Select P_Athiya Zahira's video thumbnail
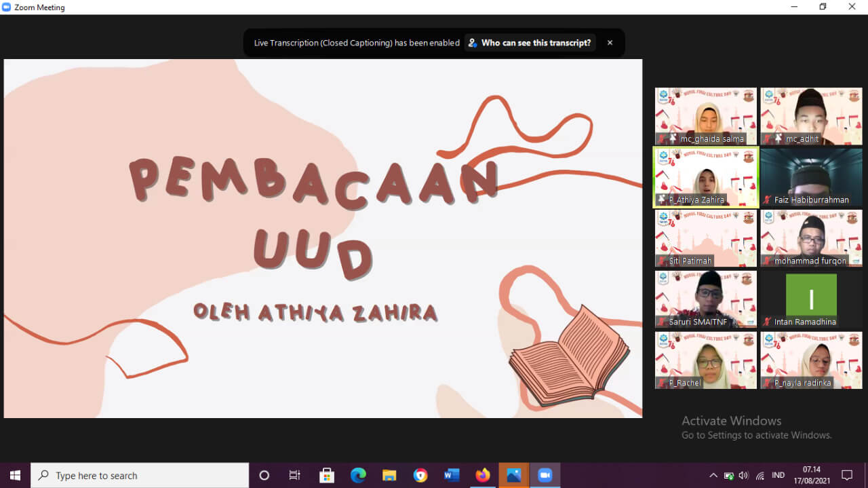868x488 pixels. (705, 177)
